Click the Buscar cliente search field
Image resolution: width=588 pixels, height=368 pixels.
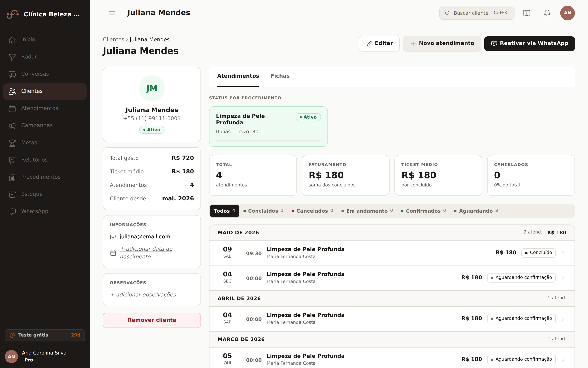477,13
